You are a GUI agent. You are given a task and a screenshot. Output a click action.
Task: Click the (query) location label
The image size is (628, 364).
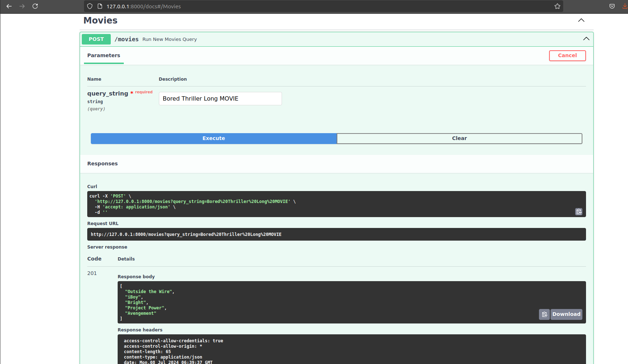(96, 109)
